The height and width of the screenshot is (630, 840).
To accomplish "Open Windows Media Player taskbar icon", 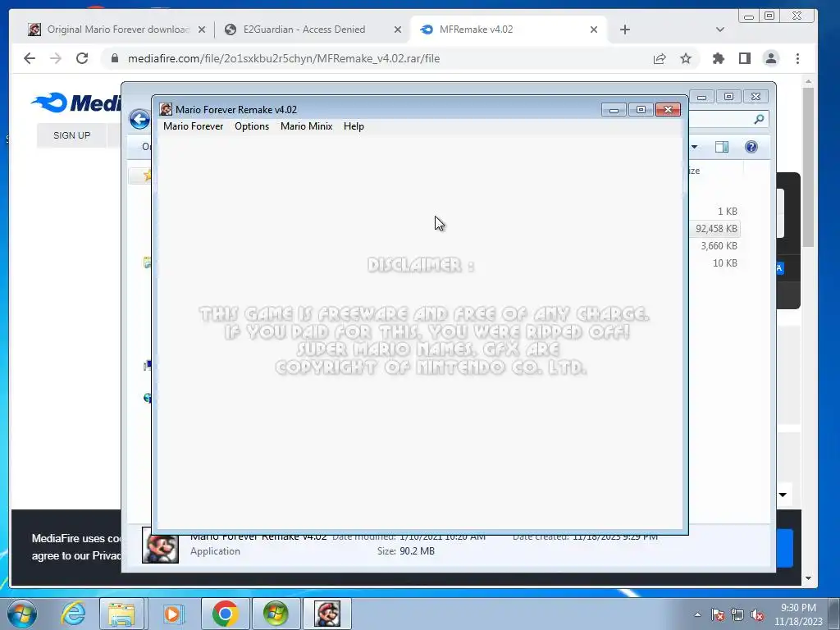I will click(172, 614).
